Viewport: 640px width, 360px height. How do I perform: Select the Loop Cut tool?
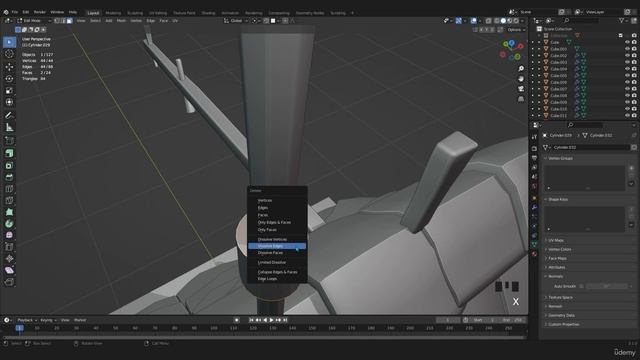[x=9, y=189]
